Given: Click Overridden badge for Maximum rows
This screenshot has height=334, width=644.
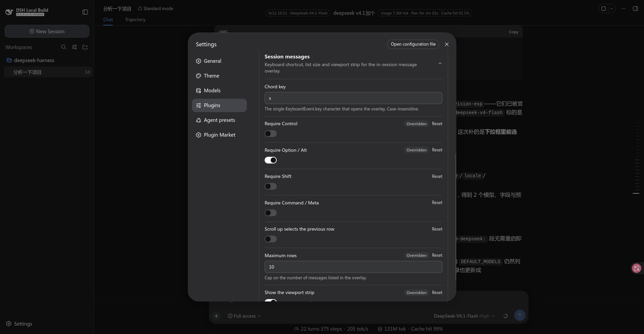Looking at the screenshot, I should coord(417,255).
